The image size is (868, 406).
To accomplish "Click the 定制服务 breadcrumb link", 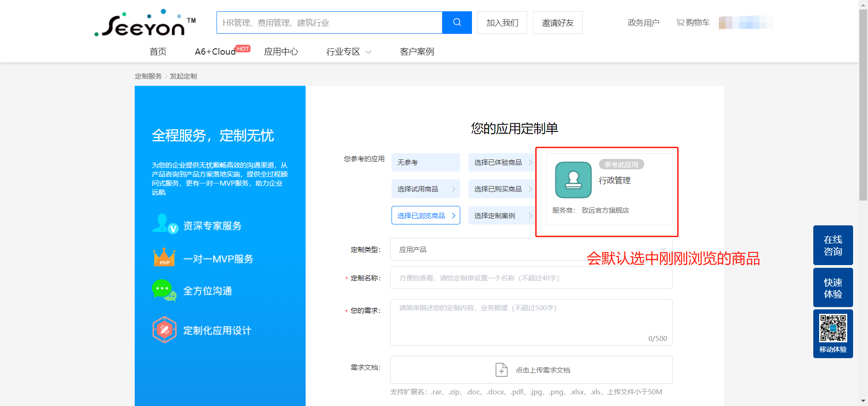I will click(148, 76).
